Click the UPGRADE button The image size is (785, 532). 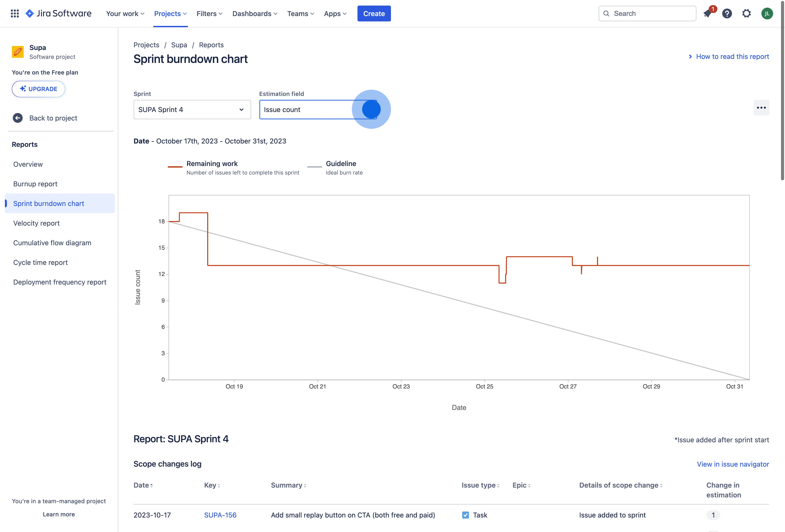click(x=38, y=89)
